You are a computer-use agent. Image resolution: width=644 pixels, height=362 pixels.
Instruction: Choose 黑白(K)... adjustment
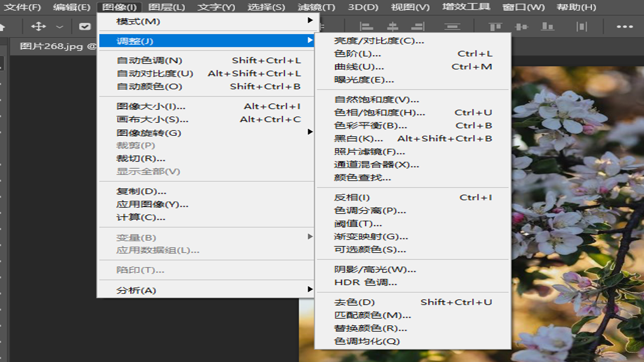click(x=413, y=138)
